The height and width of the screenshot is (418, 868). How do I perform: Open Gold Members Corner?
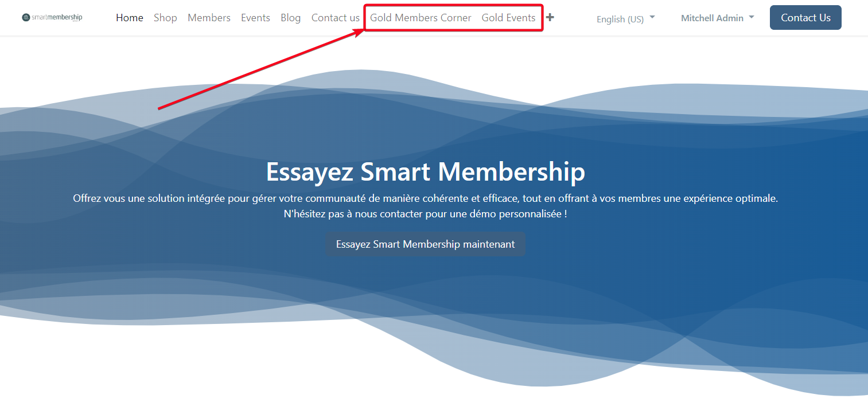tap(421, 18)
